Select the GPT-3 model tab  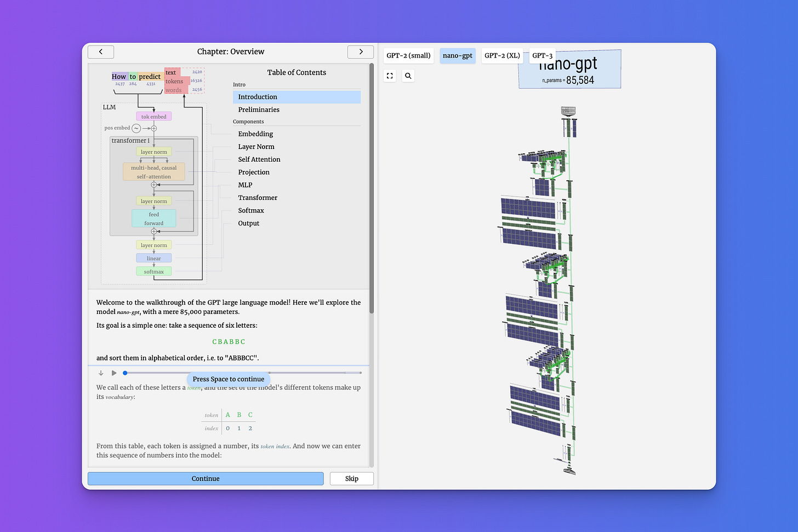tap(542, 55)
